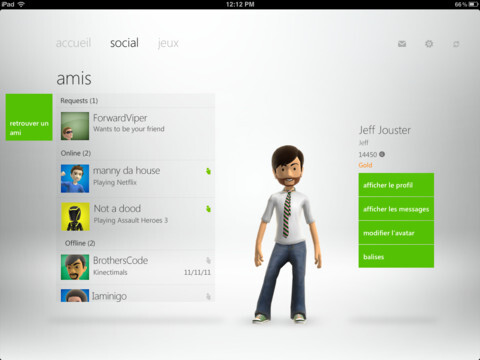Tap Not a dood's online status icon
This screenshot has height=360, width=480.
click(208, 209)
